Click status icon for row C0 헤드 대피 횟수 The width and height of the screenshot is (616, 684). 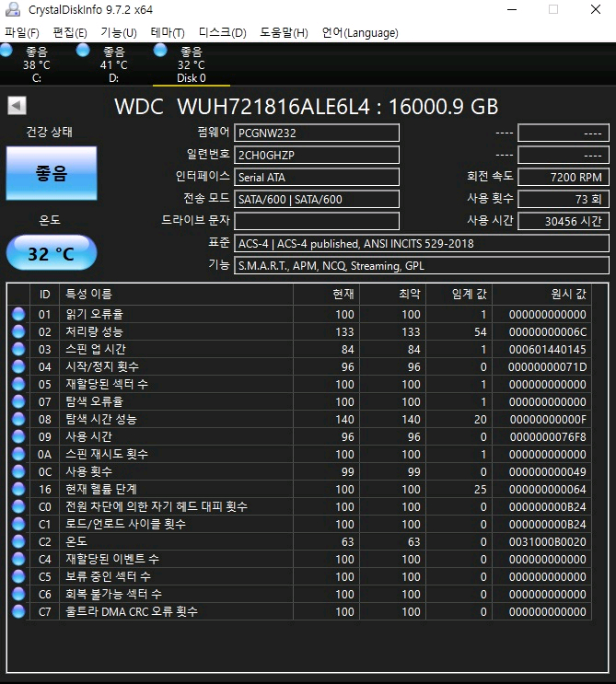pyautogui.click(x=18, y=506)
